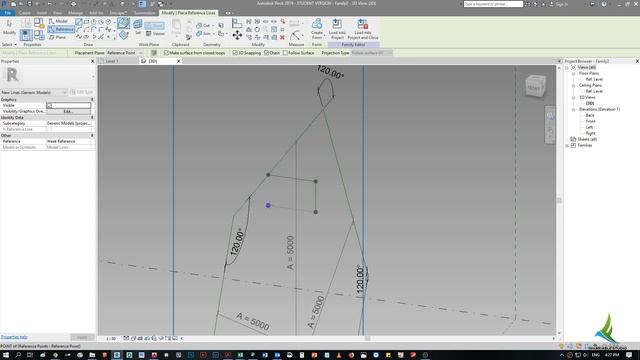Switch to the Level 1 view tab
Screen dimensions: 640x360
(x=111, y=61)
